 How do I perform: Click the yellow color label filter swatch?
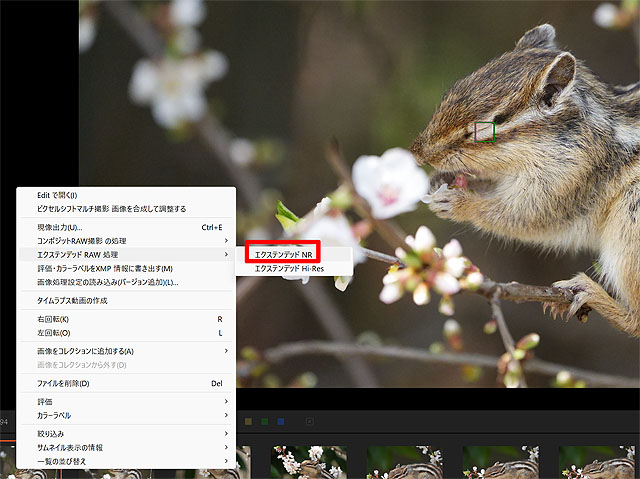tap(248, 422)
